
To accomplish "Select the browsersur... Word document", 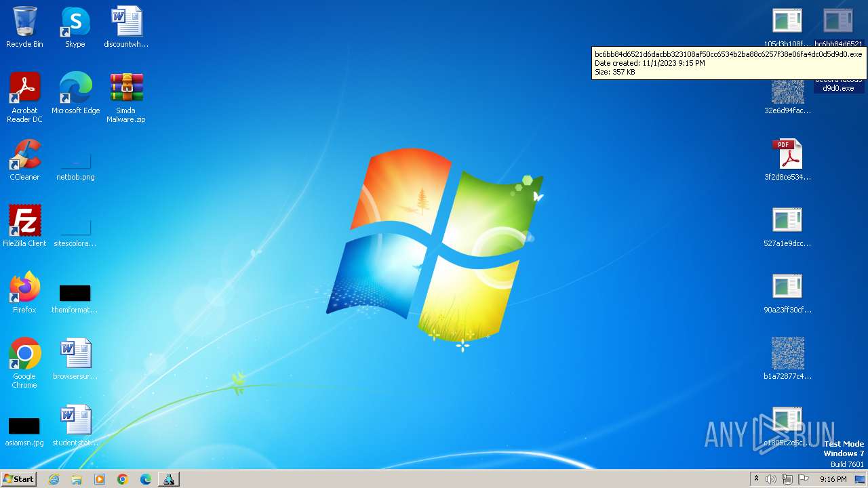I will click(x=75, y=359).
